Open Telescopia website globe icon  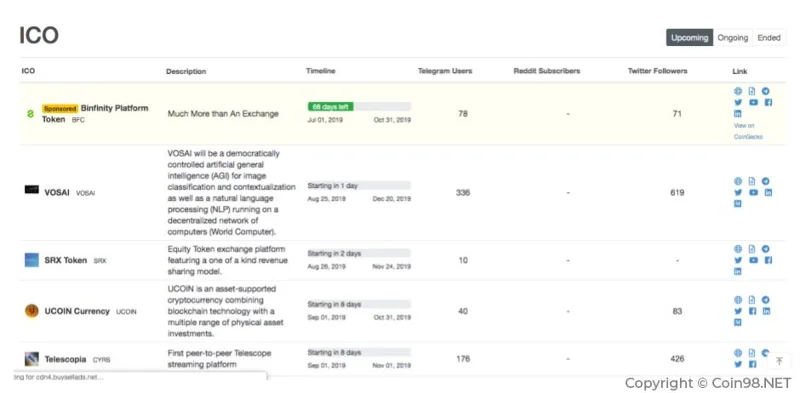pos(738,353)
